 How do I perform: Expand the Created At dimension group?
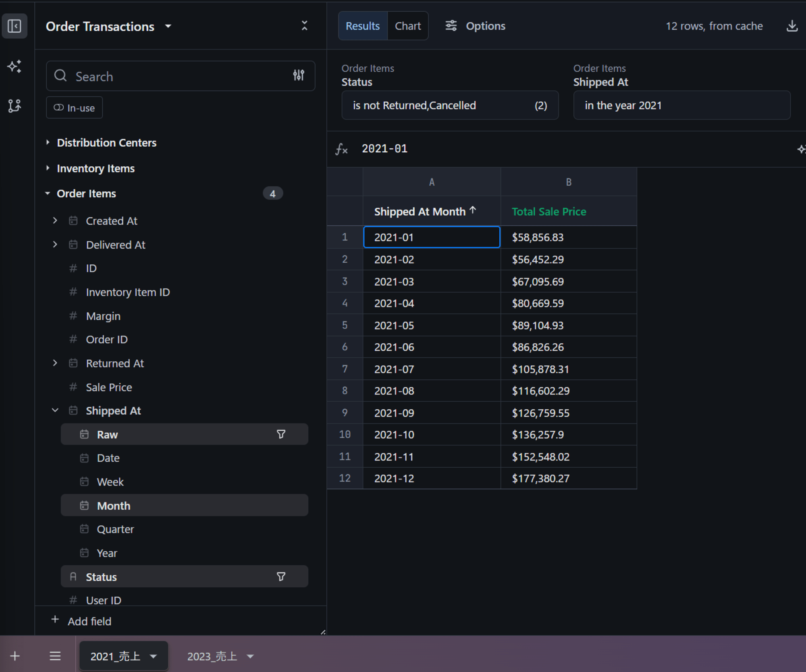point(55,221)
